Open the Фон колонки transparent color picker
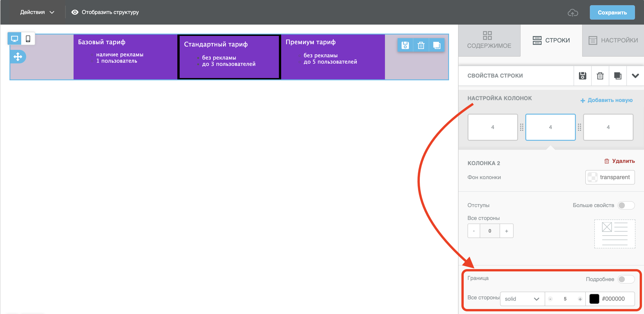Image resolution: width=644 pixels, height=314 pixels. coord(610,177)
